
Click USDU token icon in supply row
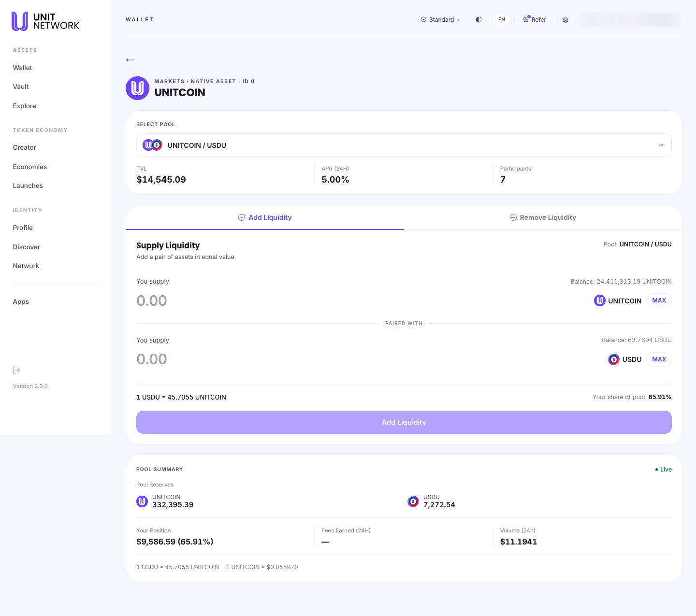coord(614,359)
